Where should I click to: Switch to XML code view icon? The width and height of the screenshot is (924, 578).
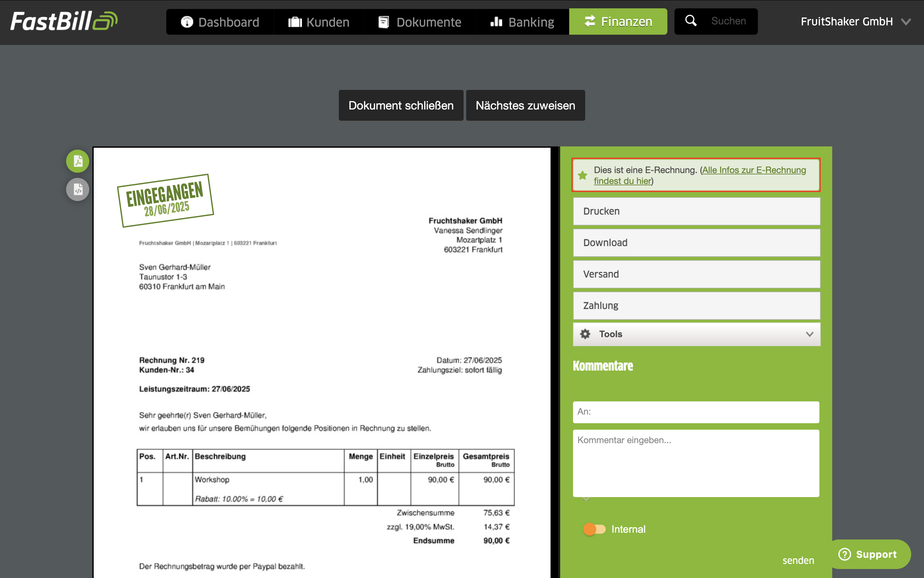78,189
